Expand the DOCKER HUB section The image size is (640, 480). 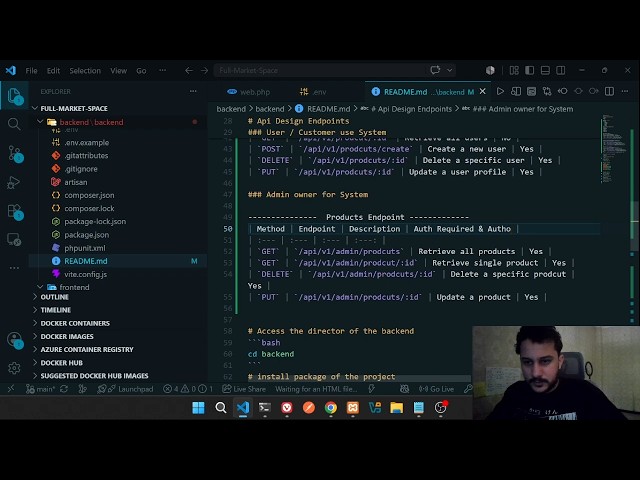tap(62, 363)
